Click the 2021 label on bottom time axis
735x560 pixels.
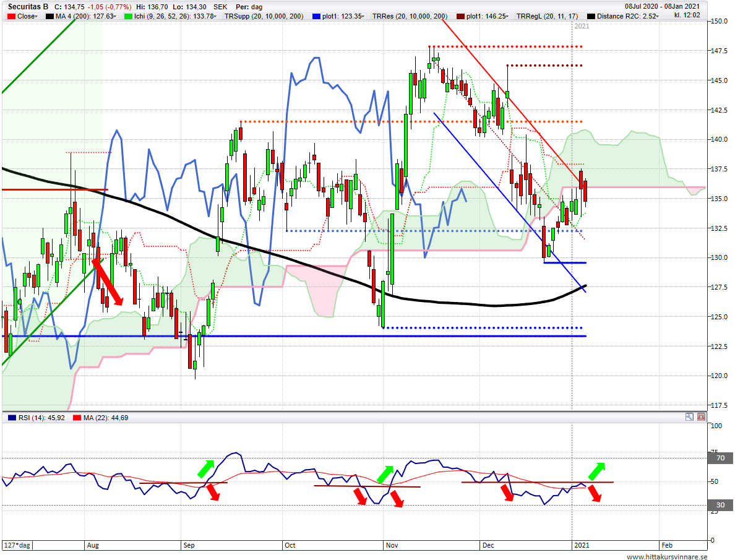(x=582, y=546)
